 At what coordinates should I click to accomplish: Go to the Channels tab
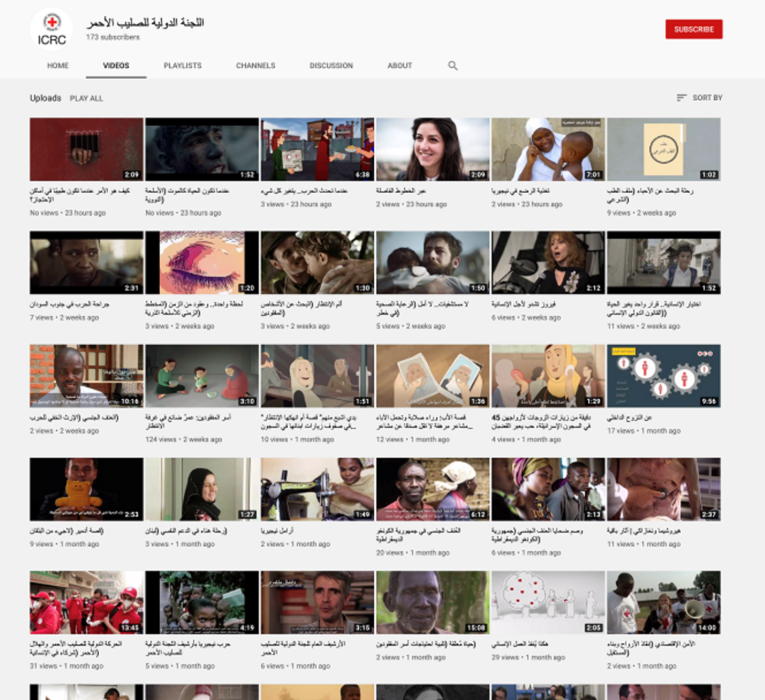point(255,65)
